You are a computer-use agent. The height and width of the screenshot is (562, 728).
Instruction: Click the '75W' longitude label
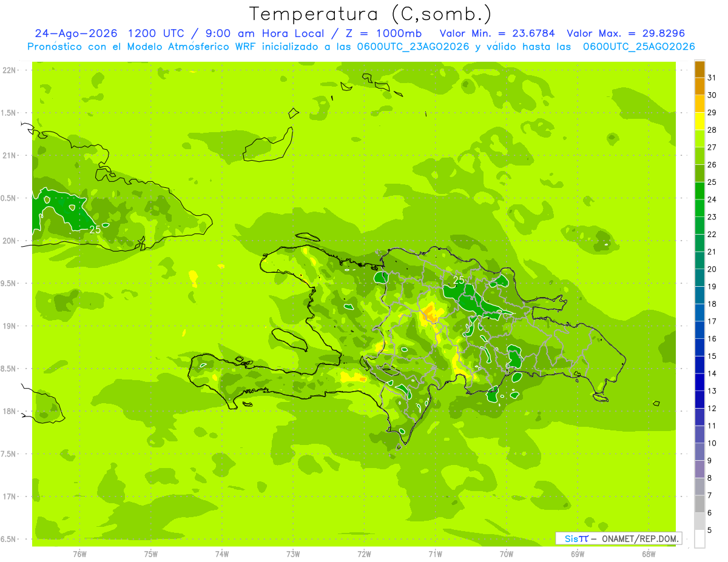click(151, 554)
